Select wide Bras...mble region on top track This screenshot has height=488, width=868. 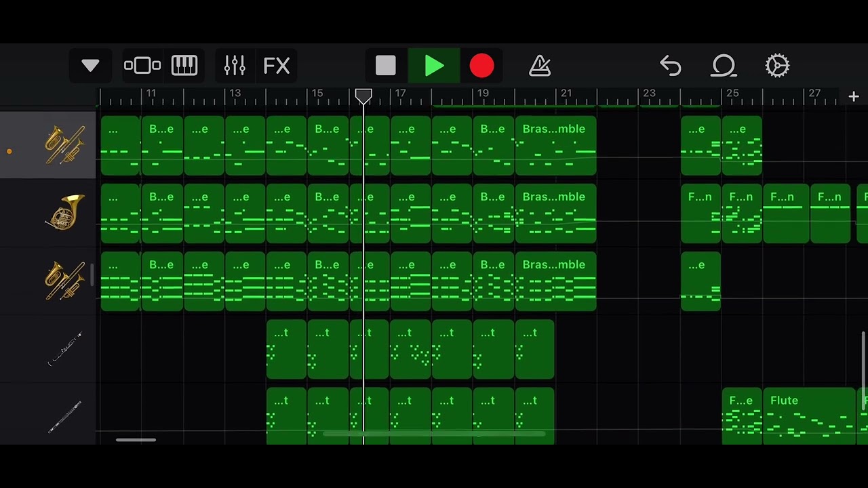pos(556,146)
